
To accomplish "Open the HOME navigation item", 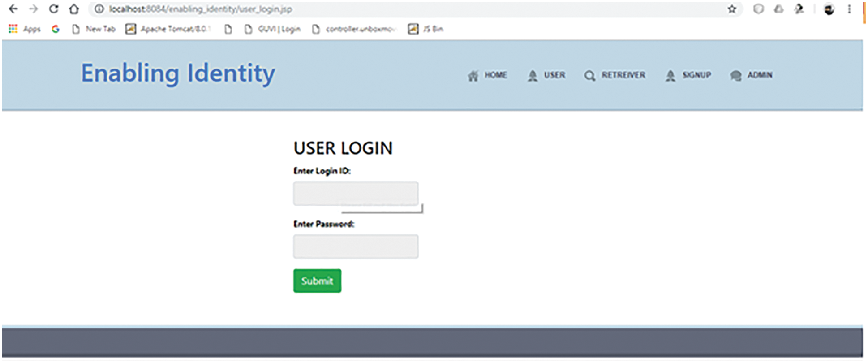I will pos(488,75).
